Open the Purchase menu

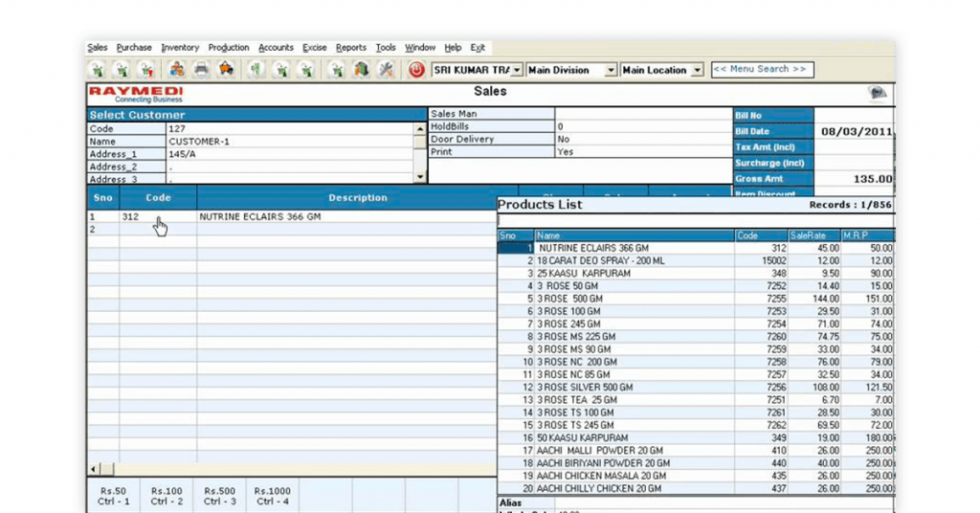(x=134, y=48)
